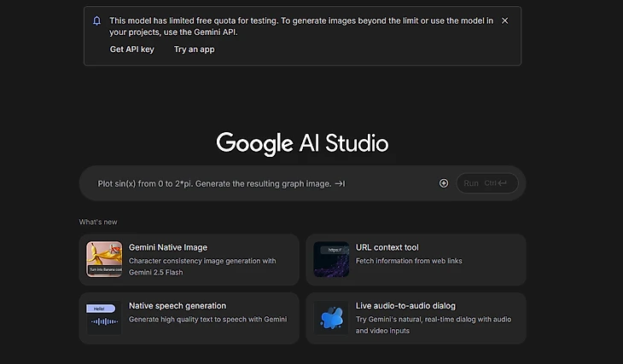Viewport: 623px width, 364px height.
Task: Click the Live audio-to-audio blue blob icon
Action: [x=331, y=318]
